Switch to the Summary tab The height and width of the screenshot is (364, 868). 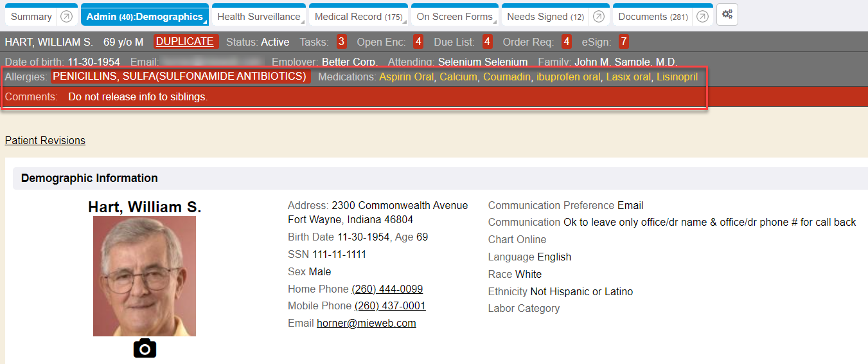tap(31, 17)
